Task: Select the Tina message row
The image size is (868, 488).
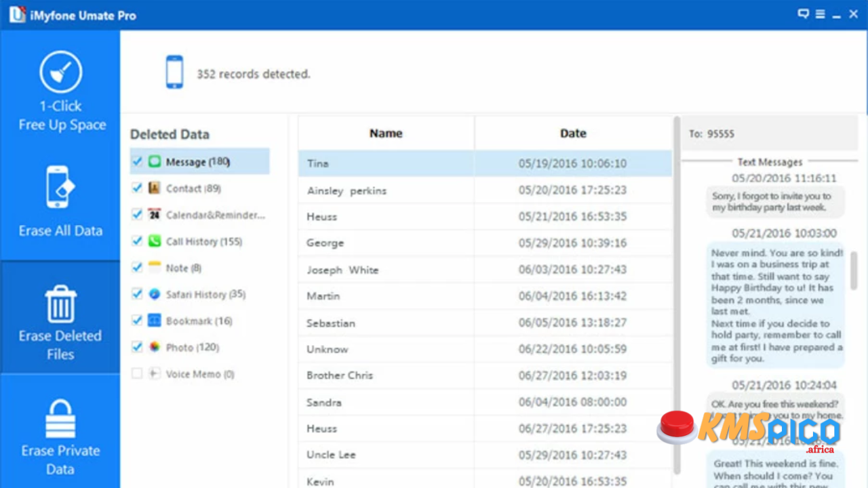Action: [x=485, y=163]
